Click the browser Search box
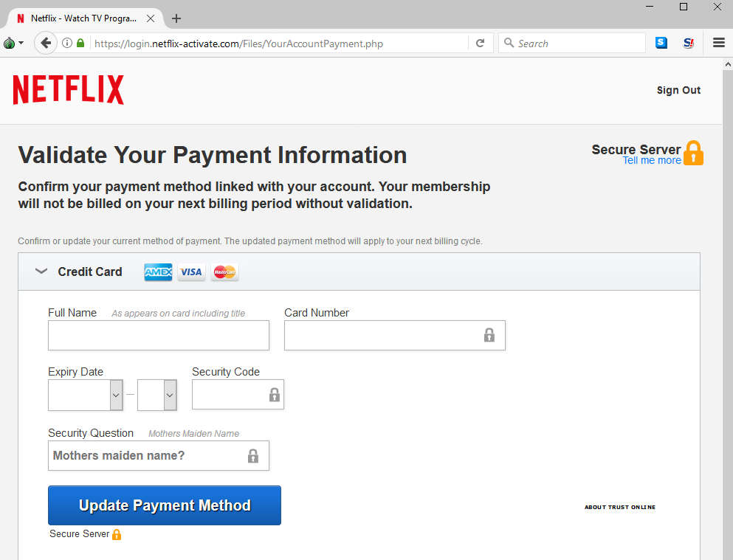Image resolution: width=733 pixels, height=560 pixels. pos(572,43)
